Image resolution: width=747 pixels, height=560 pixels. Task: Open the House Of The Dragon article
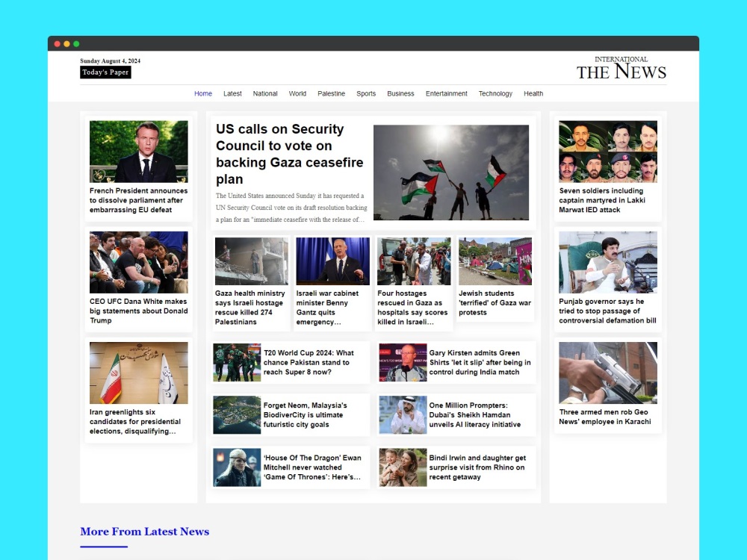coord(312,467)
